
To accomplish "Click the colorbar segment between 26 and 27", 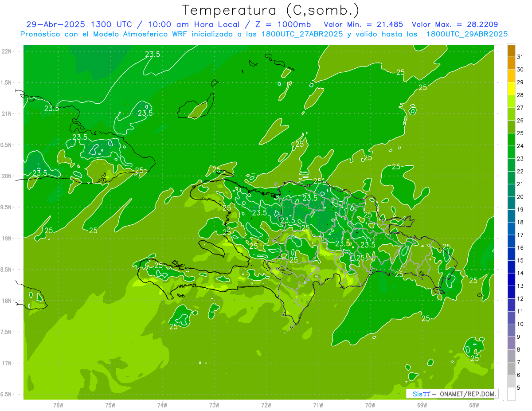I will click(x=511, y=114).
